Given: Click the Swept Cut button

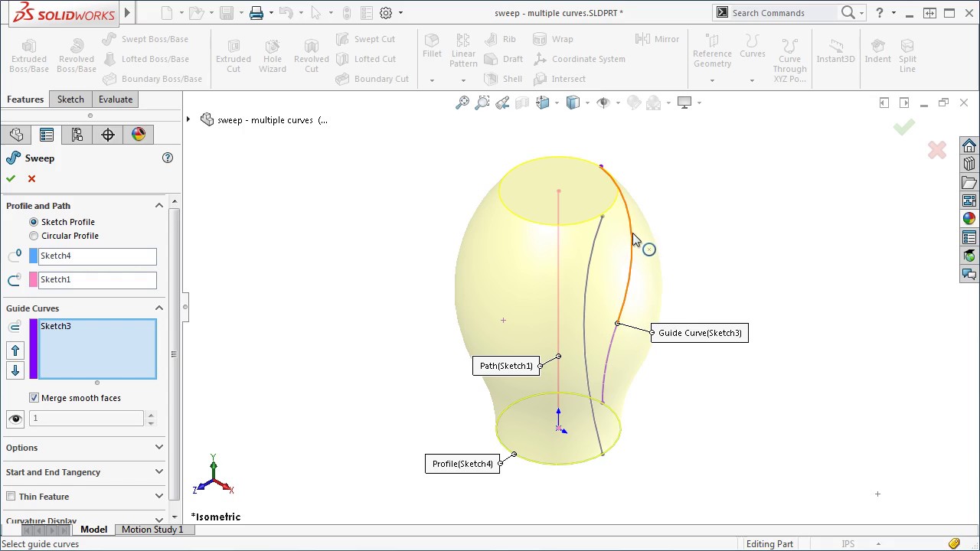Looking at the screenshot, I should 365,39.
